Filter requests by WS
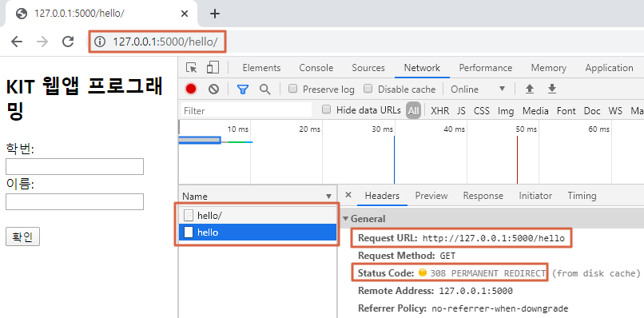The image size is (644, 318). click(615, 110)
